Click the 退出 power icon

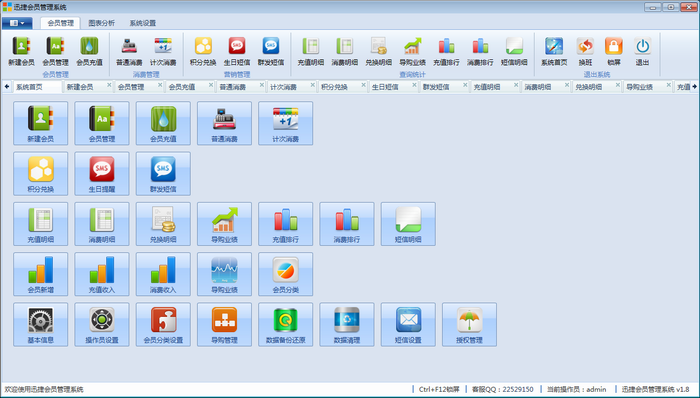(642, 52)
